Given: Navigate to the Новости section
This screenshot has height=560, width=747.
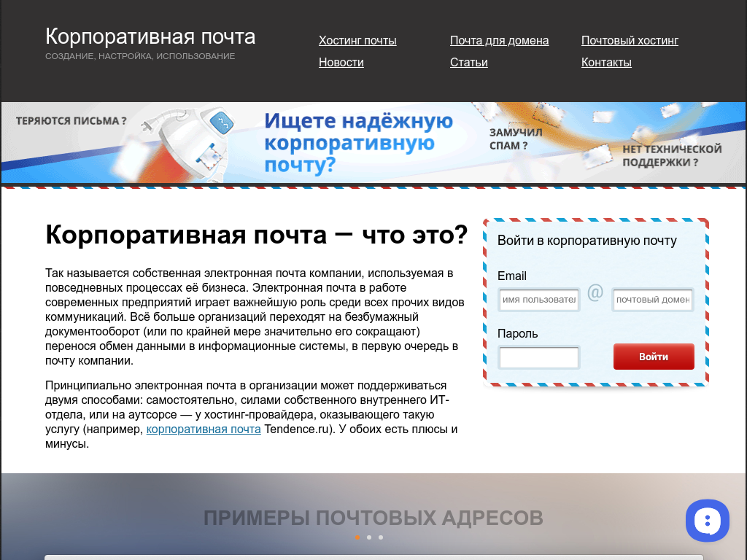Looking at the screenshot, I should 341,63.
